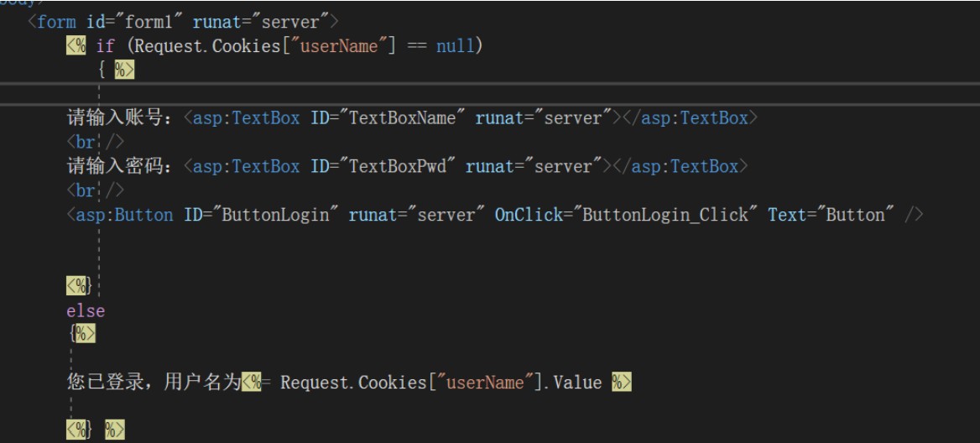Click the closing %> tag after opening brace
The width and height of the screenshot is (980, 443).
[x=124, y=70]
